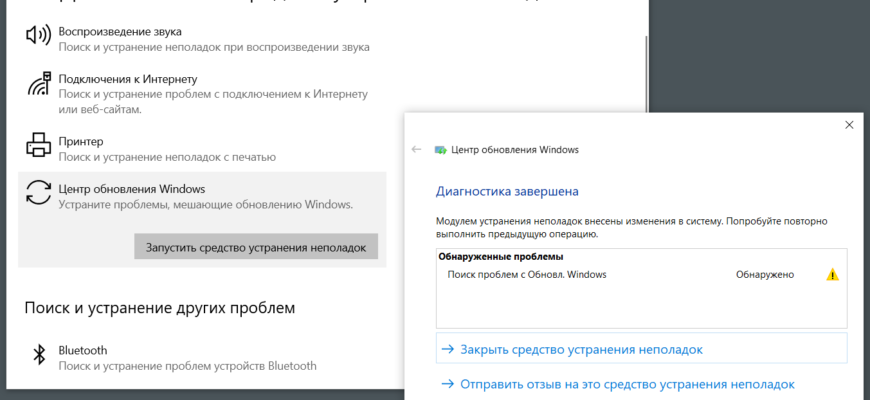
Task: Click 'Диагностика завершена' heading
Action: click(507, 191)
